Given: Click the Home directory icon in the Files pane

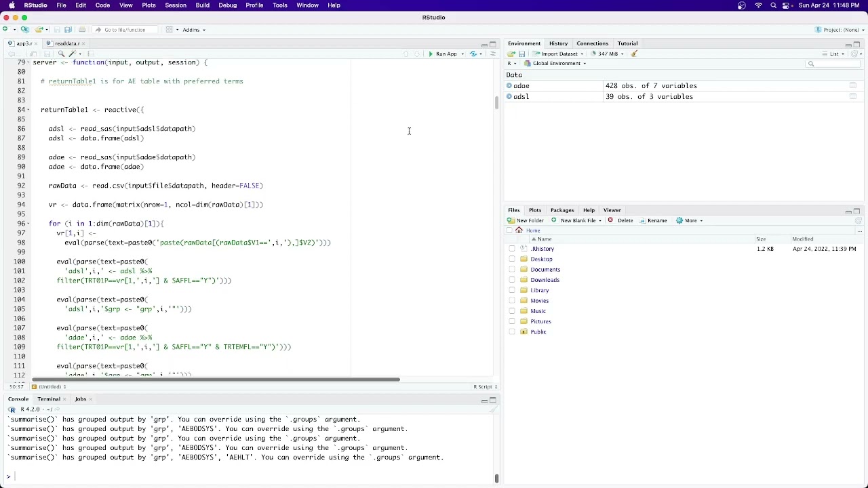Looking at the screenshot, I should (519, 230).
